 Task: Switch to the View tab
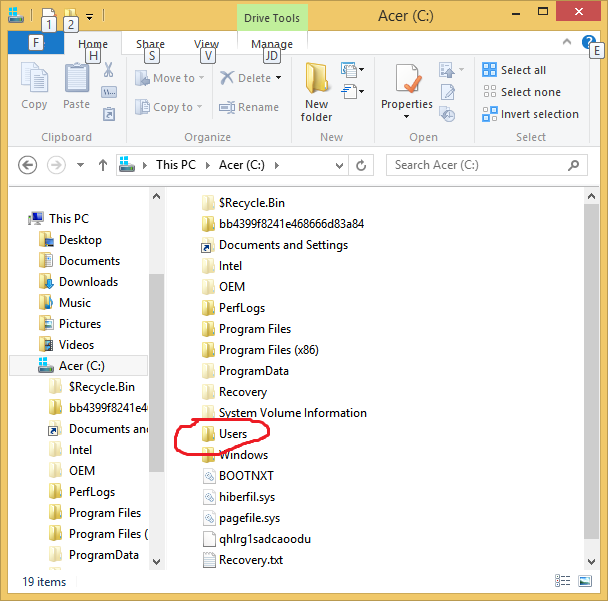click(206, 44)
